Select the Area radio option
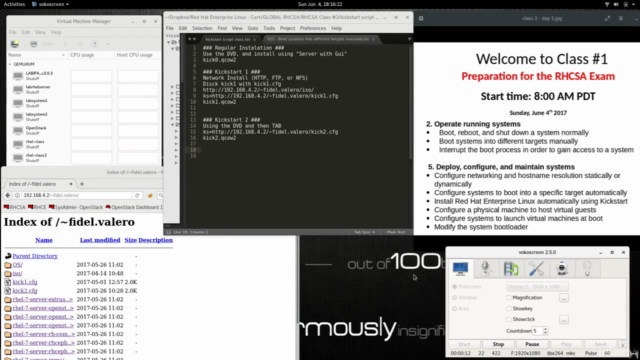This screenshot has width=640, height=360. tap(454, 309)
